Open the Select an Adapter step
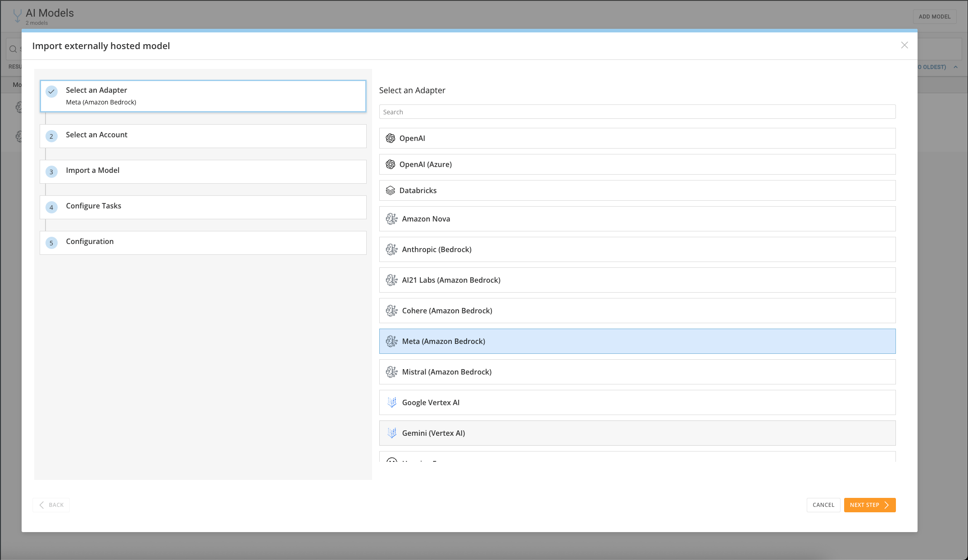Viewport: 968px width, 560px height. (x=203, y=96)
